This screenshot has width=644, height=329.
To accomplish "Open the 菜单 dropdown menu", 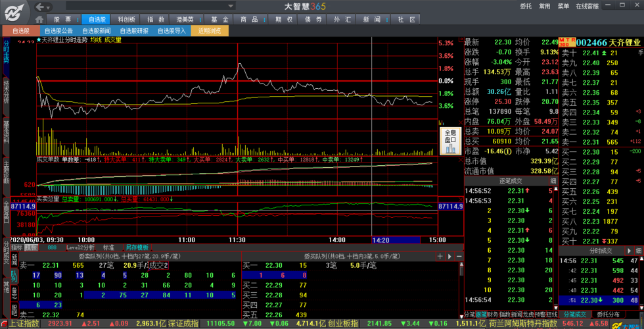I will 563,7.
